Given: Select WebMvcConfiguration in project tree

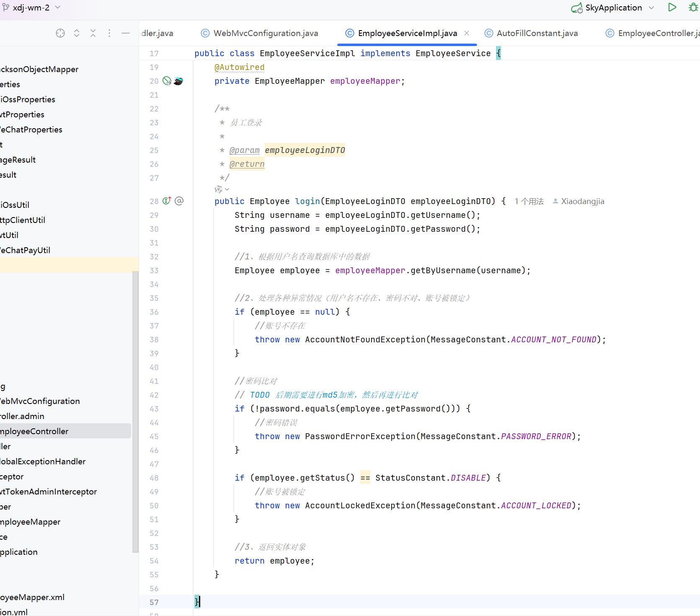Looking at the screenshot, I should (40, 401).
